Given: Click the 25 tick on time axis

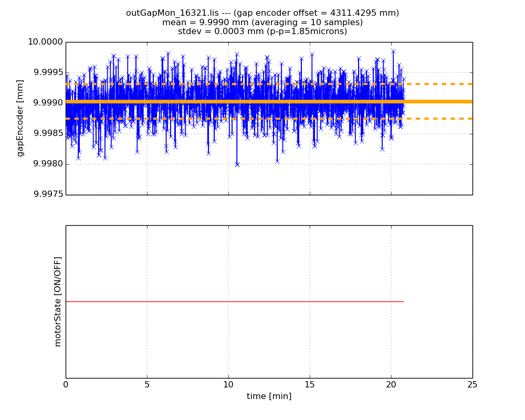Looking at the screenshot, I should [x=472, y=385].
